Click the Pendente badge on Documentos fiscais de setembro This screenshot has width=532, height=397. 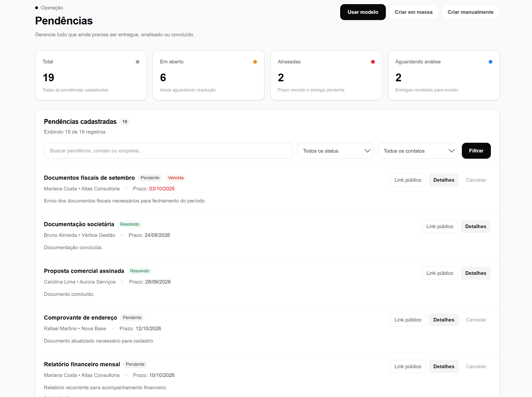(150, 178)
